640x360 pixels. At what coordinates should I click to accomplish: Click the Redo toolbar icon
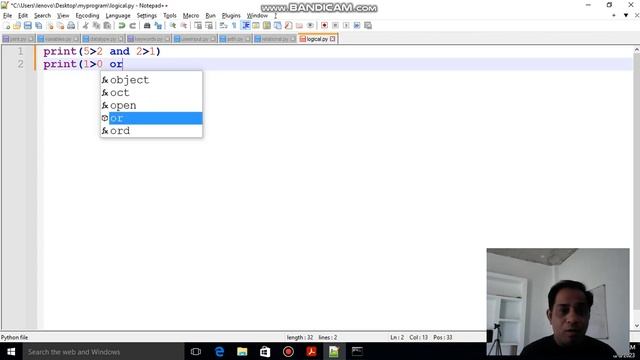coord(133,26)
